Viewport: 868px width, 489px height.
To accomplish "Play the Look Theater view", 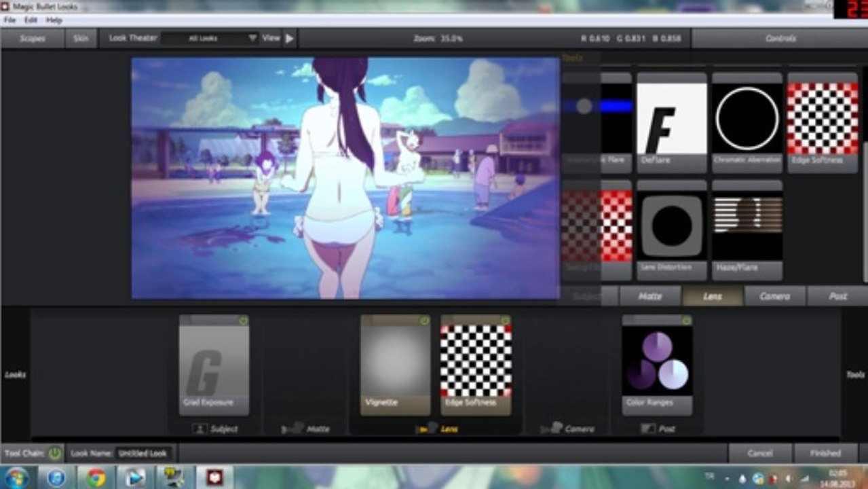I will click(289, 39).
